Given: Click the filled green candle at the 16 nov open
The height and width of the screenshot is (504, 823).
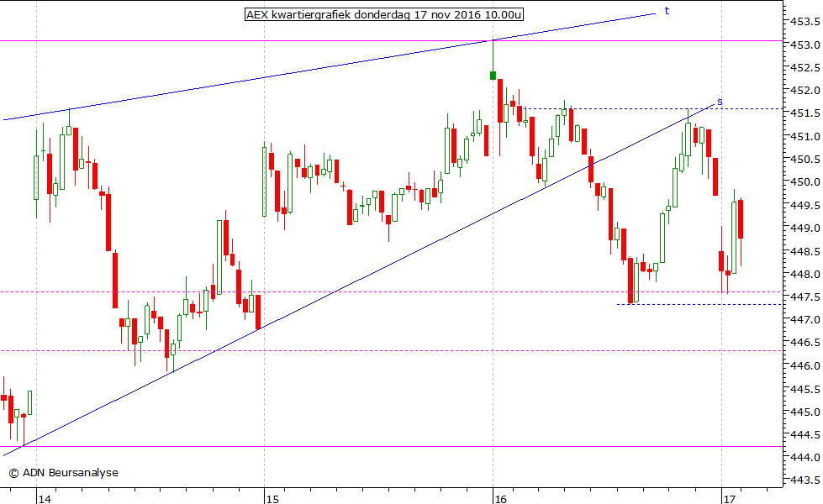Looking at the screenshot, I should point(493,76).
